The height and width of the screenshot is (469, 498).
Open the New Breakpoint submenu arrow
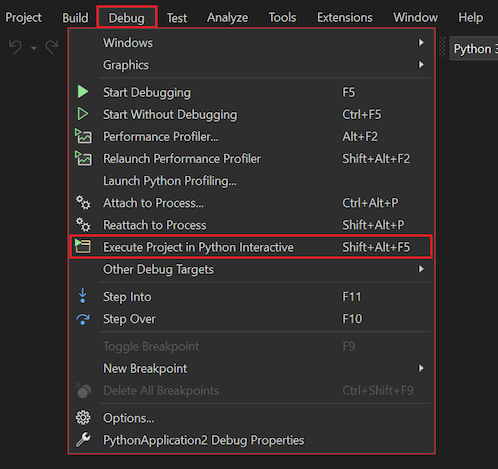pyautogui.click(x=421, y=368)
